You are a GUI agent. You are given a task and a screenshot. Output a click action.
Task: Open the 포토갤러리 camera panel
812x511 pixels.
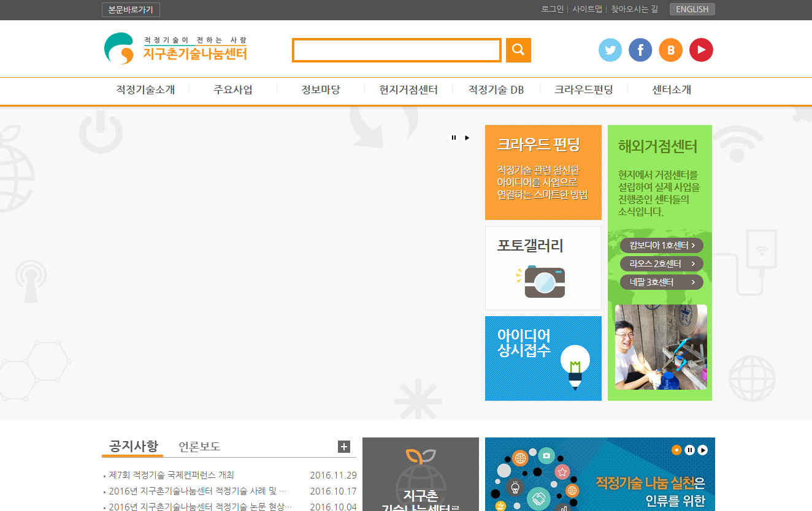[543, 268]
